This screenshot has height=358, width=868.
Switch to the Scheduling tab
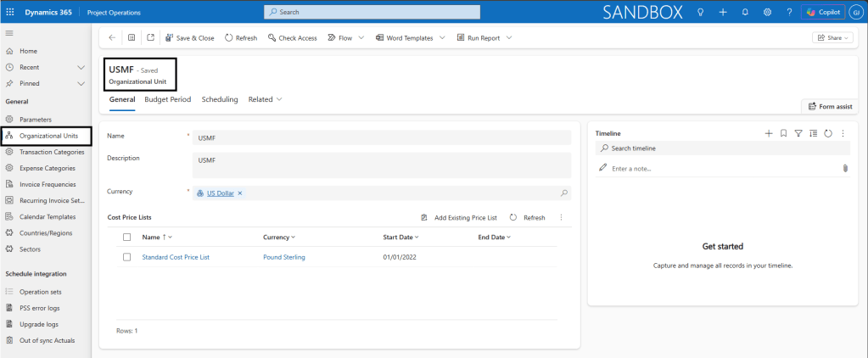point(220,99)
